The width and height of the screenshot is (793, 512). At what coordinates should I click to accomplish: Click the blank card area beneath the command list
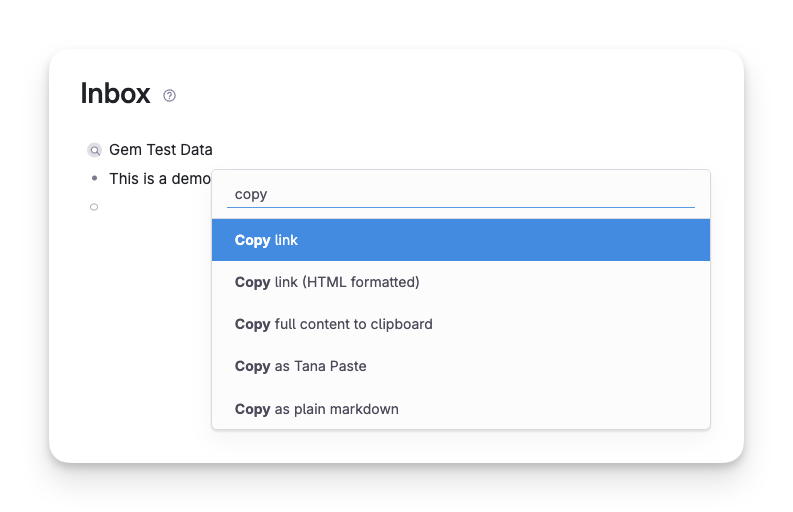click(460, 446)
